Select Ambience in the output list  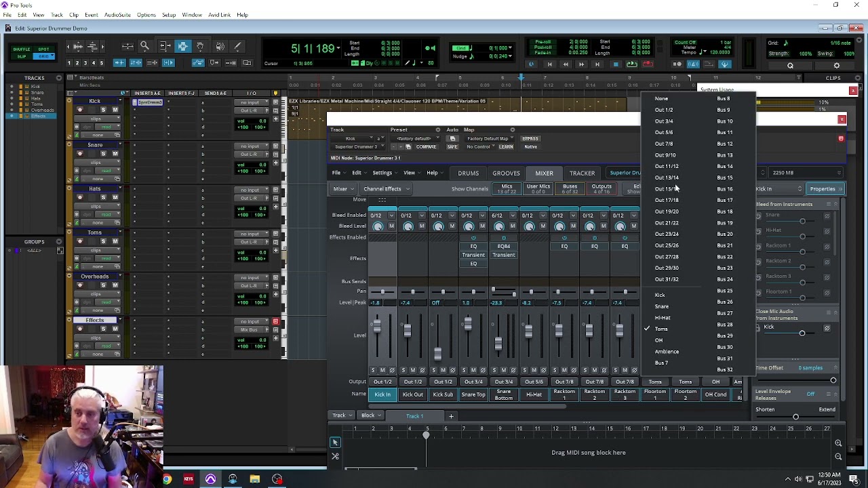(667, 352)
